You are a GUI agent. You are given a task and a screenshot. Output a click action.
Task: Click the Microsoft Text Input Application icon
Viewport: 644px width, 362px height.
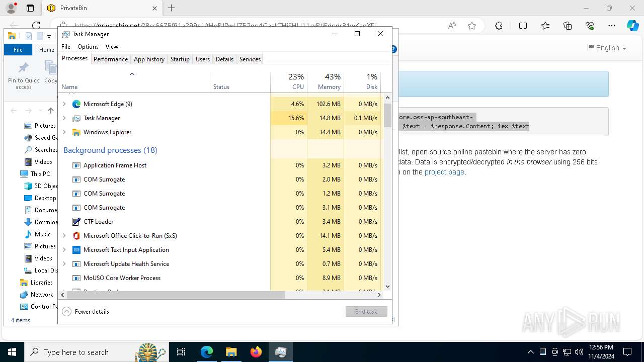tap(76, 250)
